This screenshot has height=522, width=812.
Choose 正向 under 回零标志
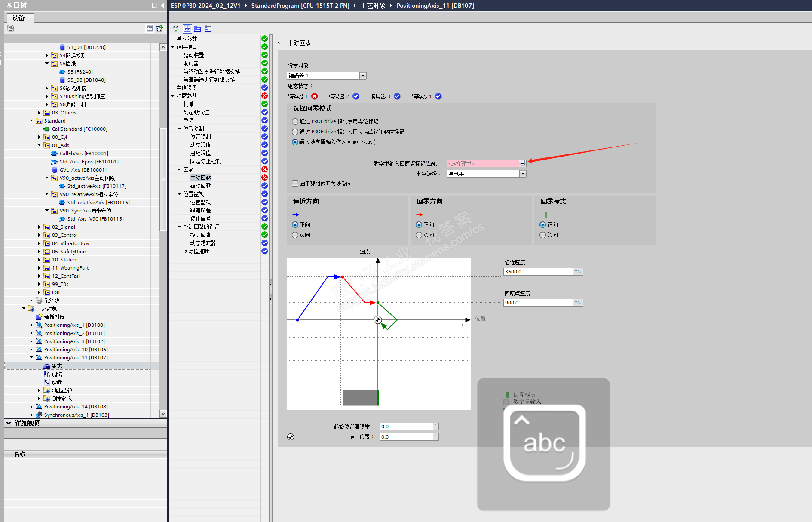point(542,225)
